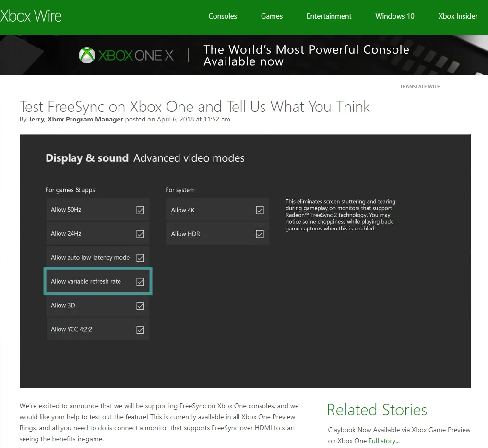Click the article title heading

(x=195, y=107)
